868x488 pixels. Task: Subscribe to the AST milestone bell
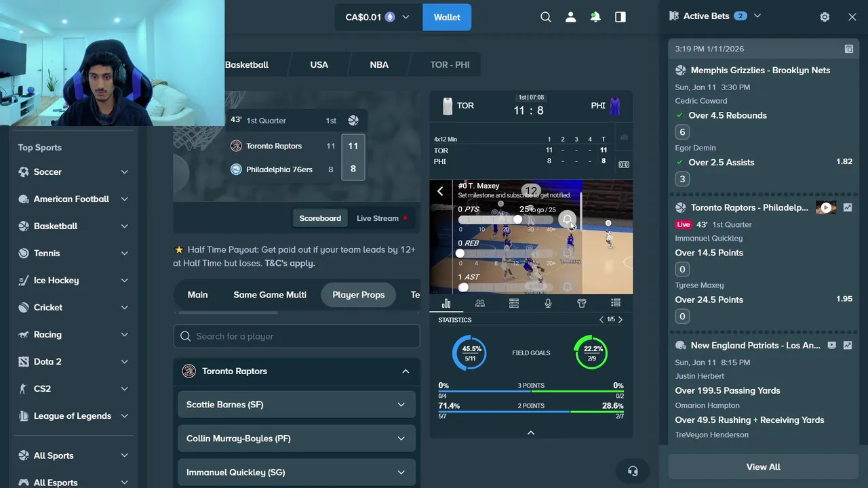[x=567, y=287]
